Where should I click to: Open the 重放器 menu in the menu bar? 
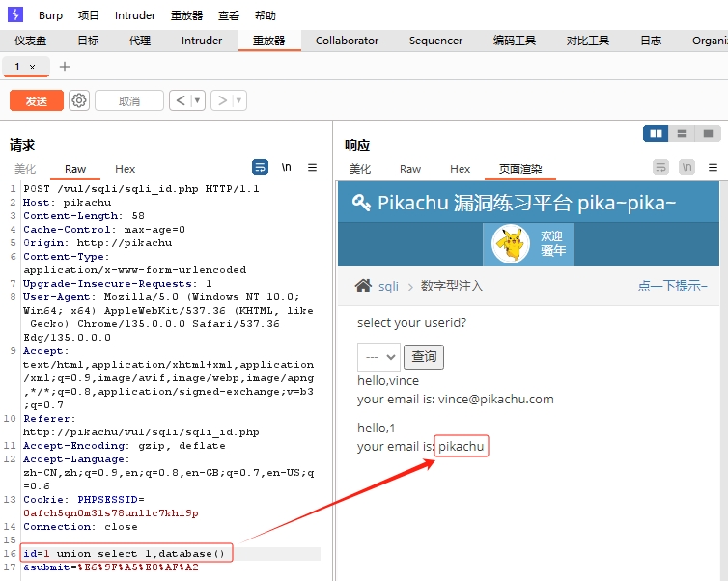click(x=186, y=15)
